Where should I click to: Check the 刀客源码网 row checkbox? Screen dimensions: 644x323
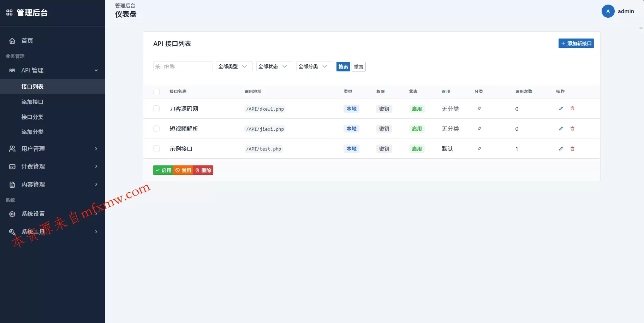(x=156, y=109)
